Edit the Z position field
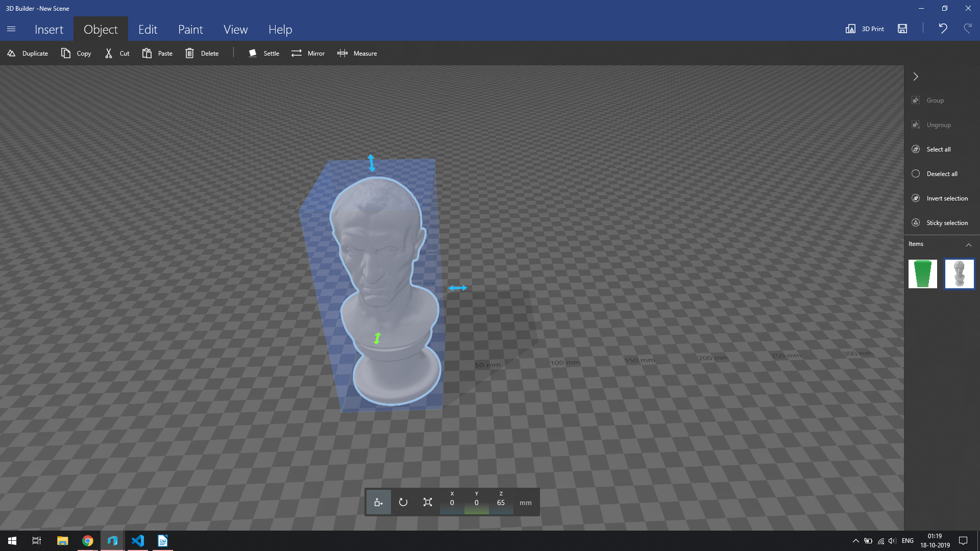The width and height of the screenshot is (980, 551). coord(501,503)
